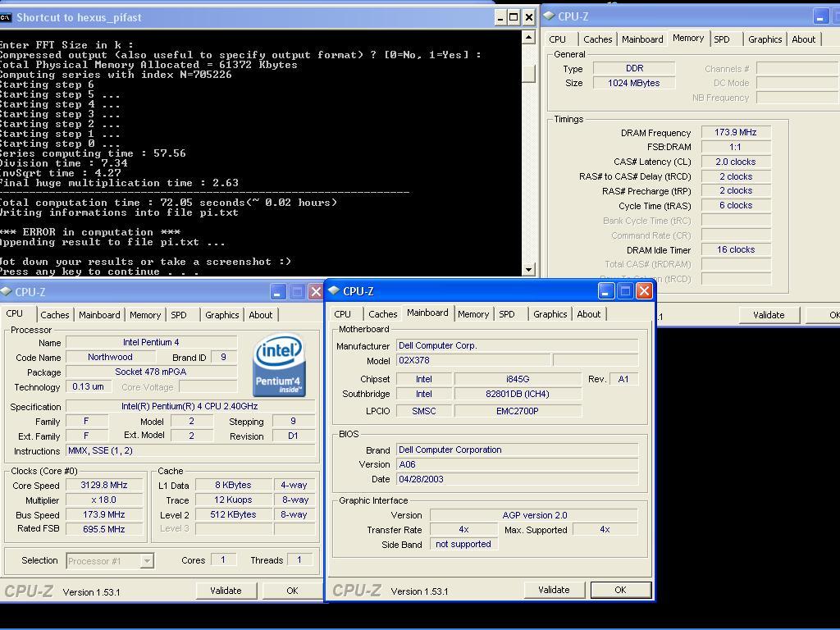Click Validate in front Mainboard window
The image size is (840, 630).
(x=554, y=590)
